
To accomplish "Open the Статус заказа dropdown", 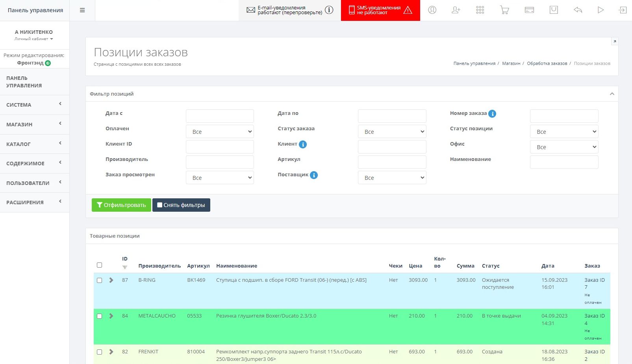I will 392,132.
